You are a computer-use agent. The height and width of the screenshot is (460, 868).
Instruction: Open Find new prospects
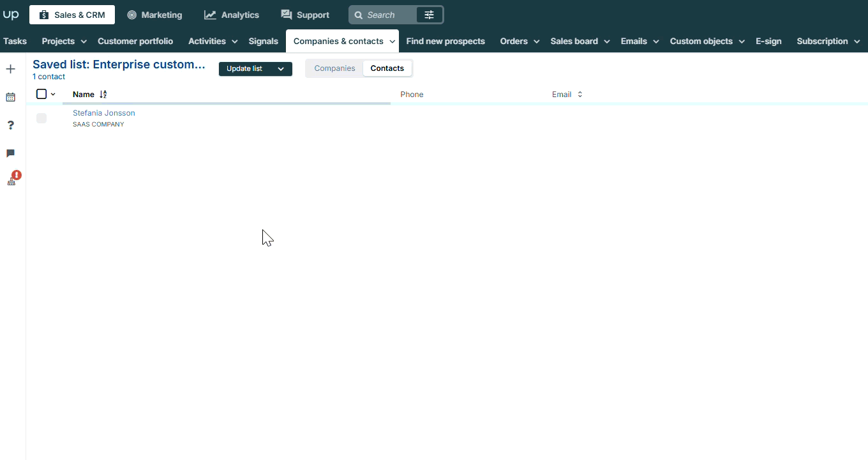click(445, 41)
